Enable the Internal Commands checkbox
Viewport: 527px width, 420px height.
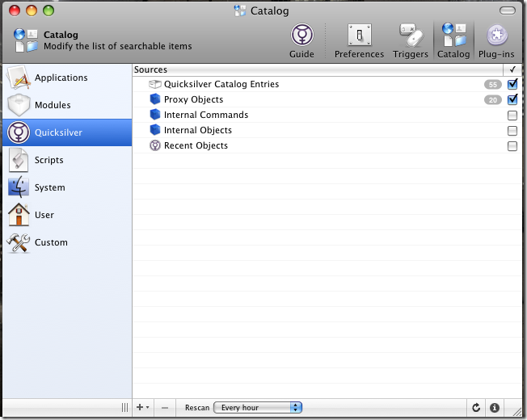click(x=512, y=115)
